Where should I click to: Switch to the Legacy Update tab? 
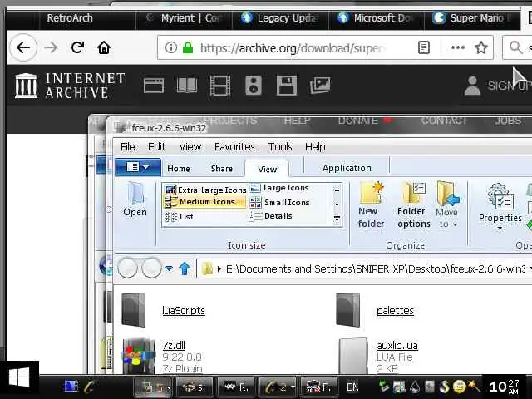click(x=281, y=18)
